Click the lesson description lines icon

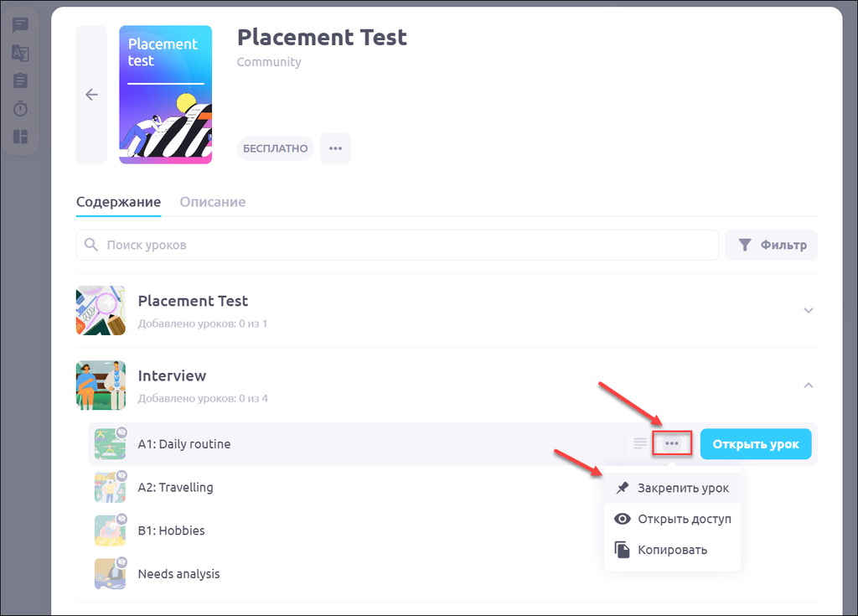(x=640, y=443)
